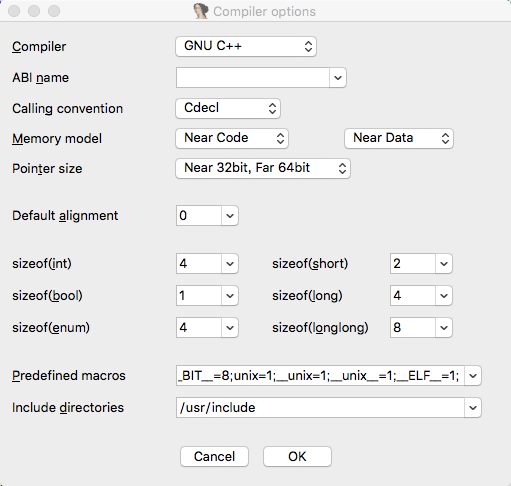The width and height of the screenshot is (511, 486).
Task: Click into the Predefined macros field
Action: [x=320, y=376]
